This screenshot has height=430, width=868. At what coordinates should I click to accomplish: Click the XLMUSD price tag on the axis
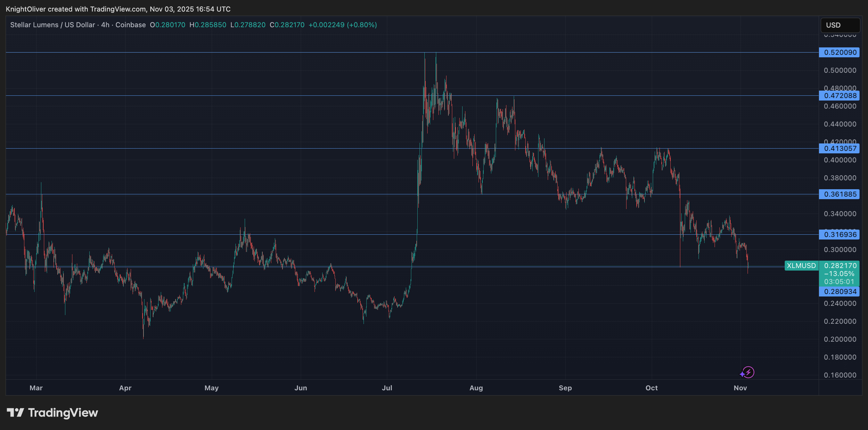coord(802,266)
